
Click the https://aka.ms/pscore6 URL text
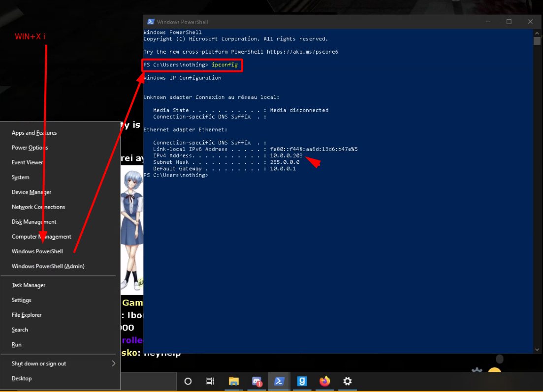click(302, 52)
